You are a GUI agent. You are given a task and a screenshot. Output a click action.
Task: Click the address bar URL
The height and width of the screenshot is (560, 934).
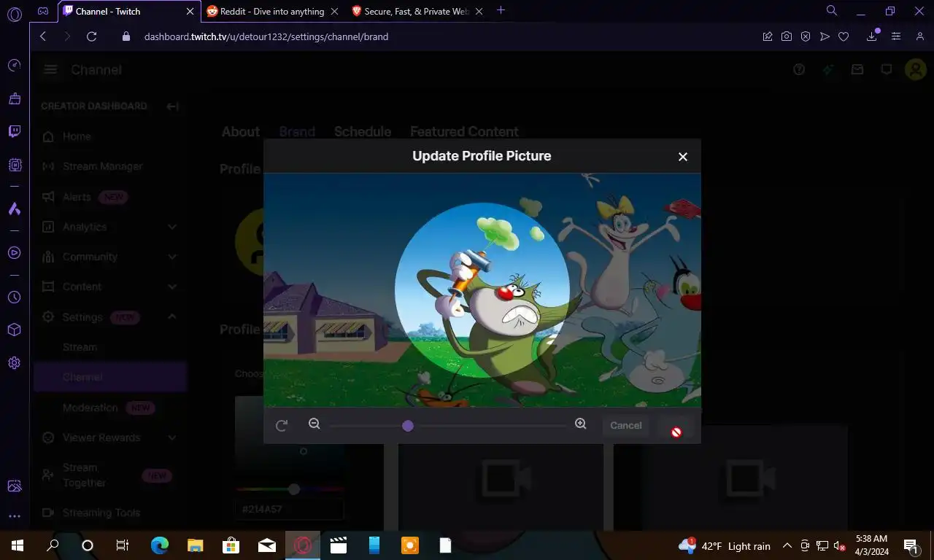[266, 36]
